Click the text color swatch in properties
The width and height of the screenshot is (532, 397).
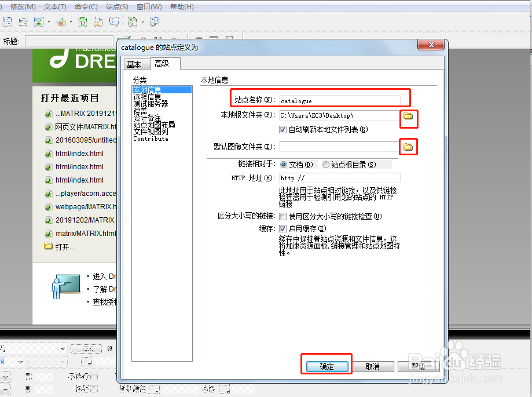[86, 362]
